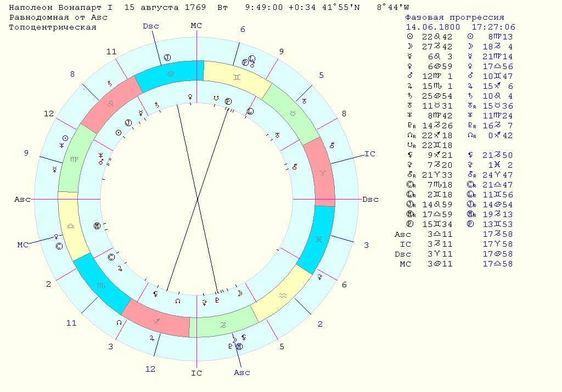Click the black Saturn symbol in the table
The height and width of the screenshot is (392, 562).
[410, 95]
